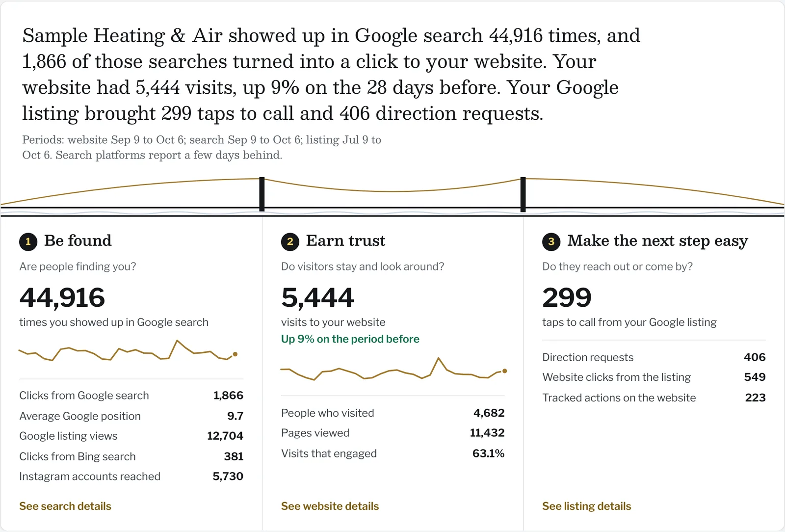Open the See listing details link
The height and width of the screenshot is (532, 785).
[x=586, y=506]
